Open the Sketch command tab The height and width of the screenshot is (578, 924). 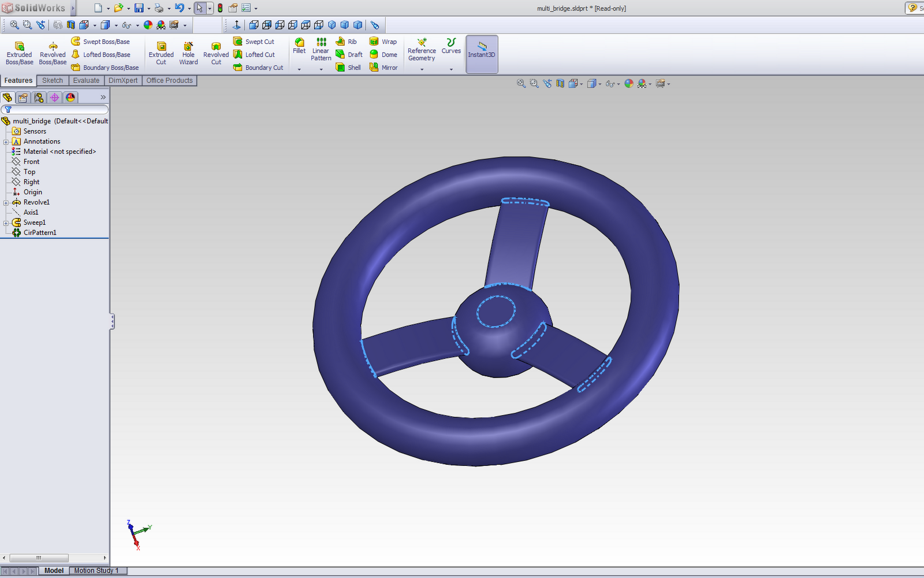(x=53, y=80)
